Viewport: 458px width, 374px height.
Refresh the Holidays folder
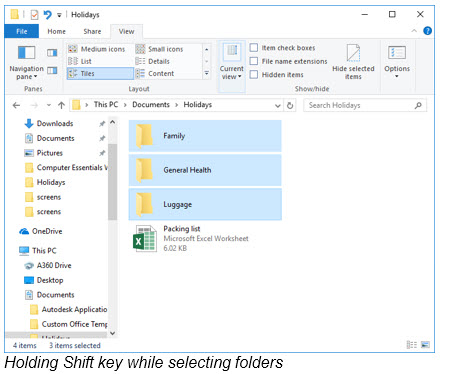[x=290, y=106]
